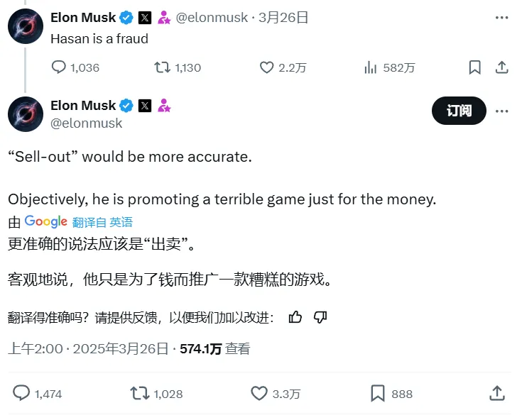Share the "Hasan is a fraud" tweet

click(501, 67)
